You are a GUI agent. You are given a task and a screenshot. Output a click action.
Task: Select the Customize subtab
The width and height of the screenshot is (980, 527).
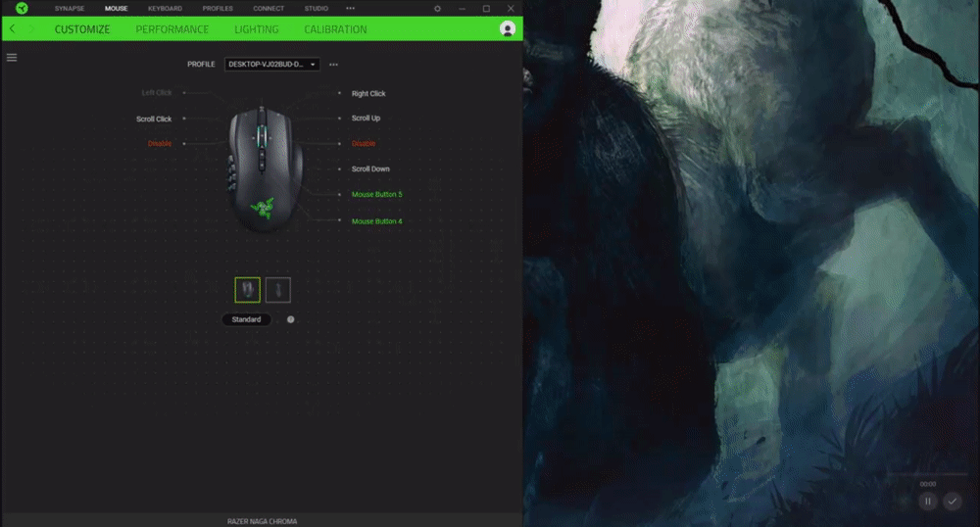82,29
